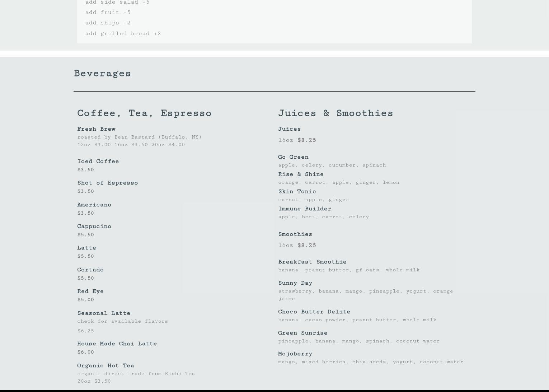Select the Red Eye menu item
This screenshot has width=549, height=392.
[90, 291]
